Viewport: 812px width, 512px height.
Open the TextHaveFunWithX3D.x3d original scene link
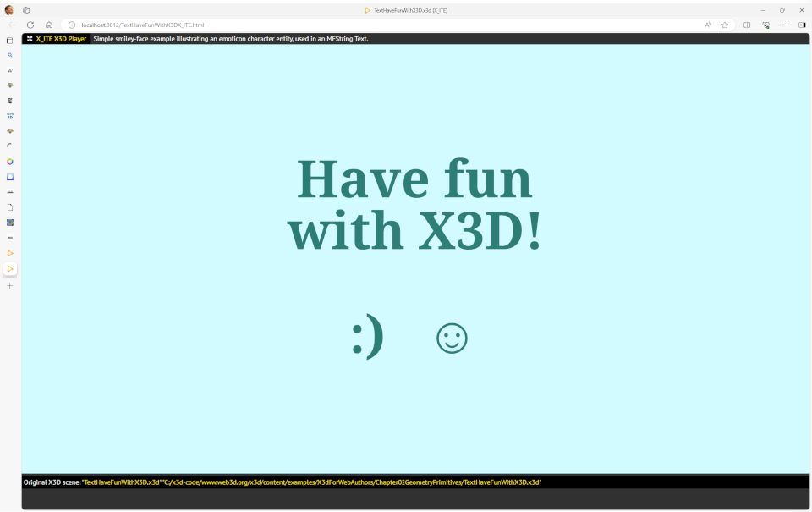pyautogui.click(x=121, y=482)
